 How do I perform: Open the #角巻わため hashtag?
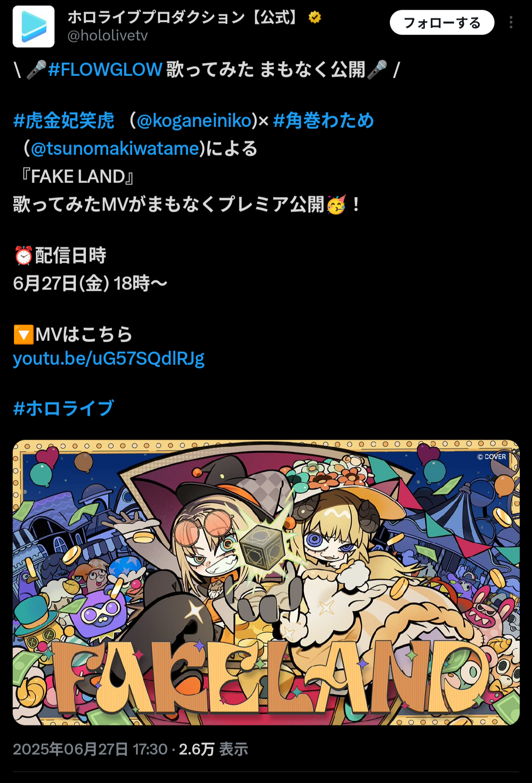tap(324, 120)
